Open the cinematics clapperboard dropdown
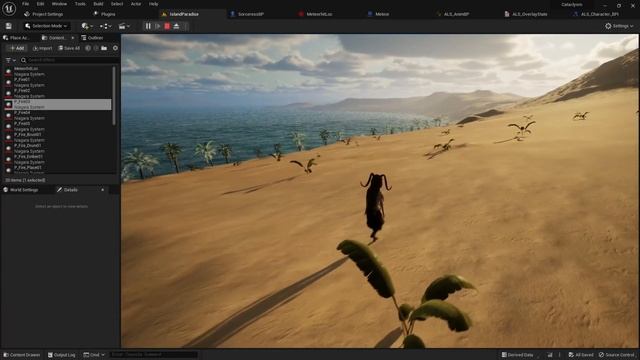Image resolution: width=640 pixels, height=360 pixels. pos(124,26)
